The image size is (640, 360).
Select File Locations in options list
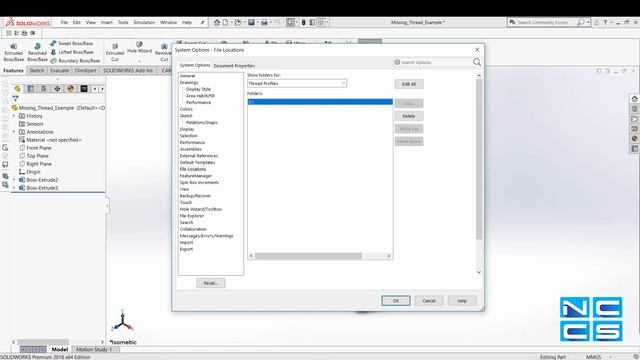193,169
